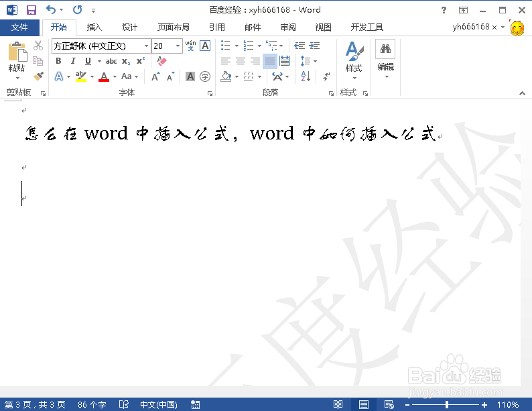Toggle Italic formatting
The height and width of the screenshot is (411, 532).
tap(73, 61)
